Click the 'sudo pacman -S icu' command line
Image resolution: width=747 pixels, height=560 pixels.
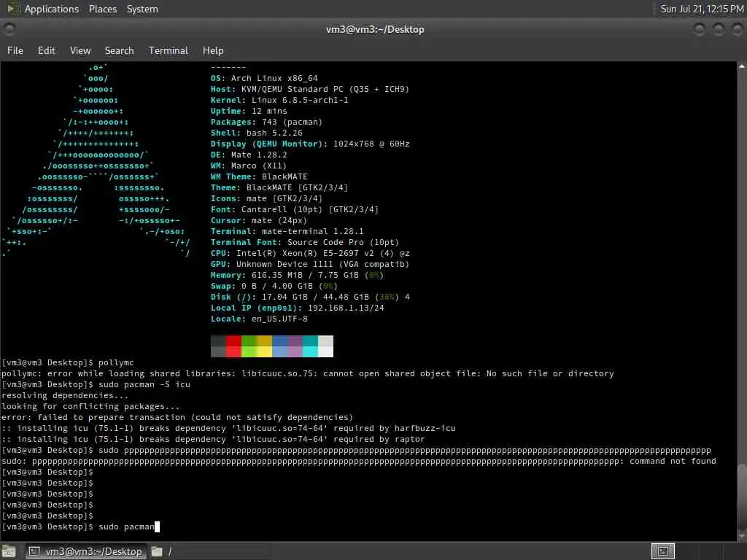(144, 385)
